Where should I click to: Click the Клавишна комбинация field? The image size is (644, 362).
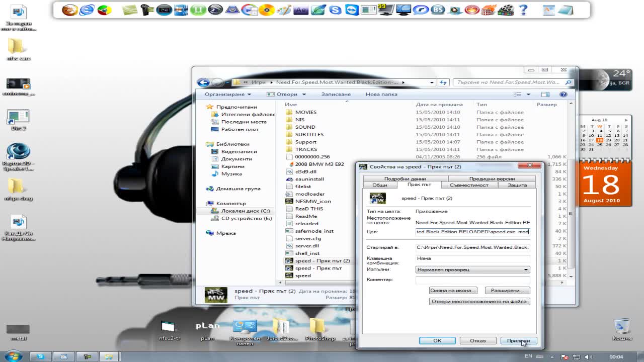tap(472, 258)
